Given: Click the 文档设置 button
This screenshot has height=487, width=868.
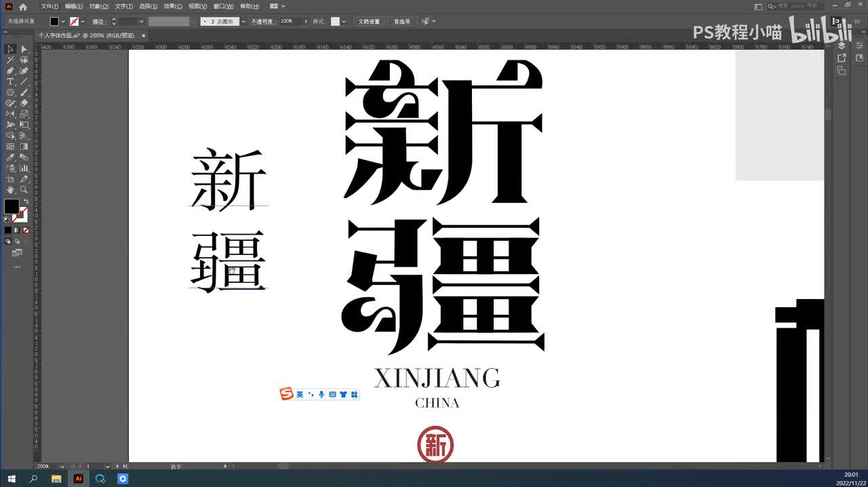Looking at the screenshot, I should point(369,22).
